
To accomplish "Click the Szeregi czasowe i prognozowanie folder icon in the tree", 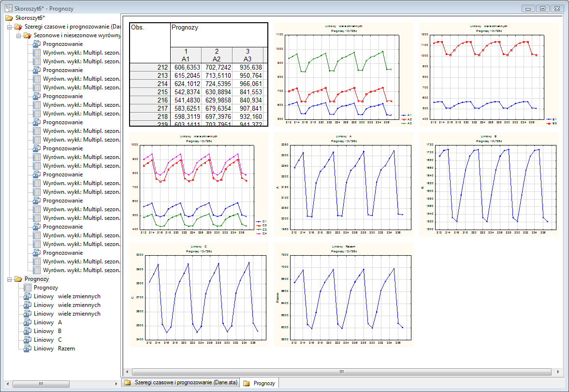I will coord(18,27).
